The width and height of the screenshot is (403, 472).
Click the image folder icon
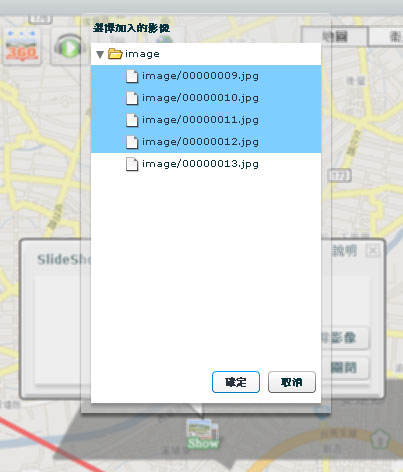point(115,54)
